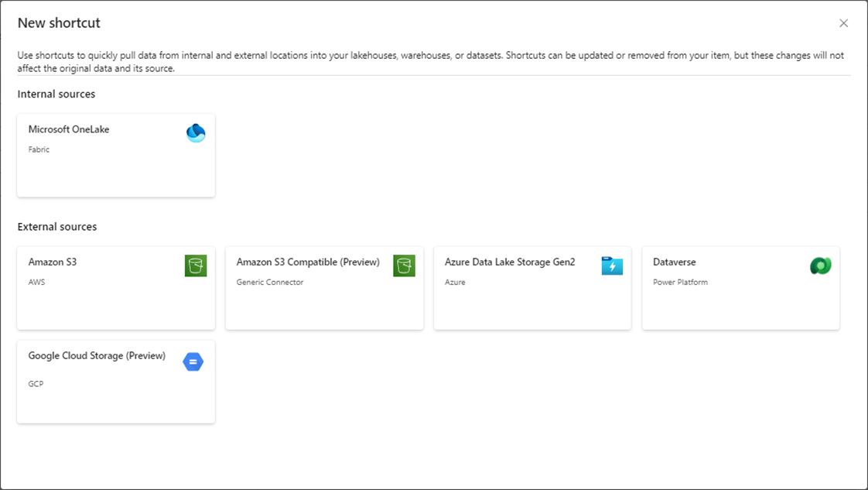The height and width of the screenshot is (490, 868).
Task: Click the Power Platform label
Action: click(x=680, y=282)
